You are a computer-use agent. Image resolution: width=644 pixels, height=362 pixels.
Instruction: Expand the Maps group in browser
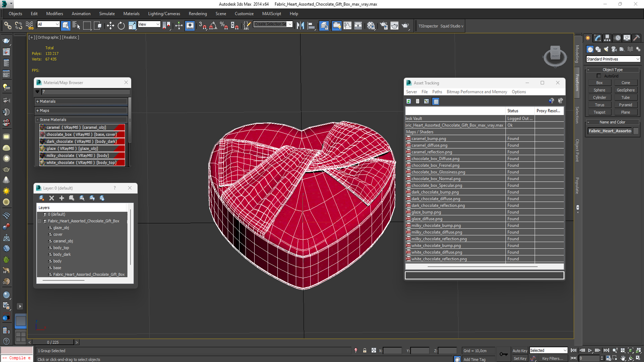[x=82, y=110]
